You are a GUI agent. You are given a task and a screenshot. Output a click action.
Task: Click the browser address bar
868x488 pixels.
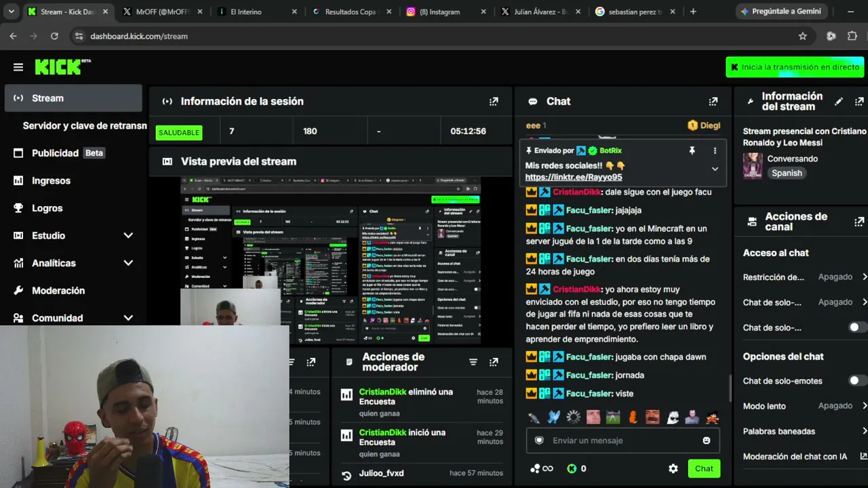click(x=434, y=36)
